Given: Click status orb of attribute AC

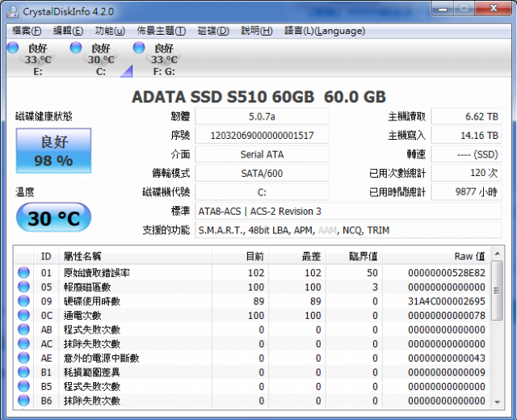Looking at the screenshot, I should (x=23, y=343).
